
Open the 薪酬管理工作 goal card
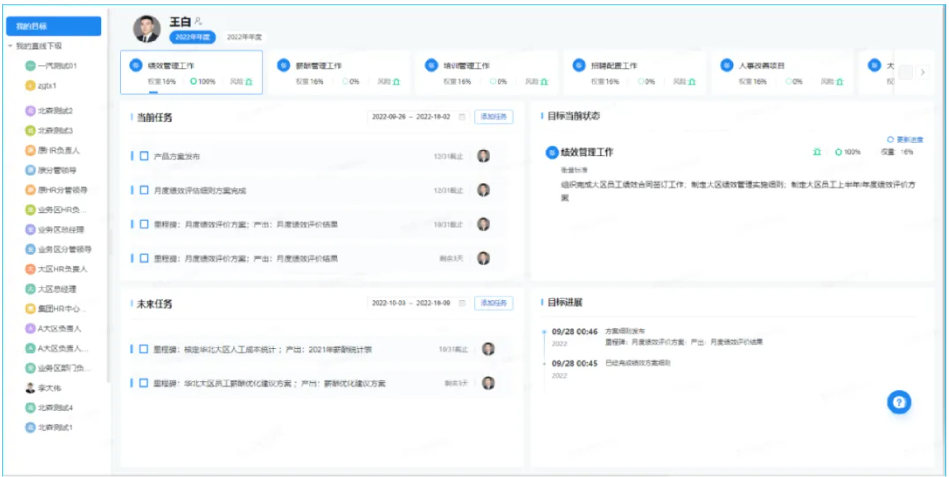click(340, 72)
